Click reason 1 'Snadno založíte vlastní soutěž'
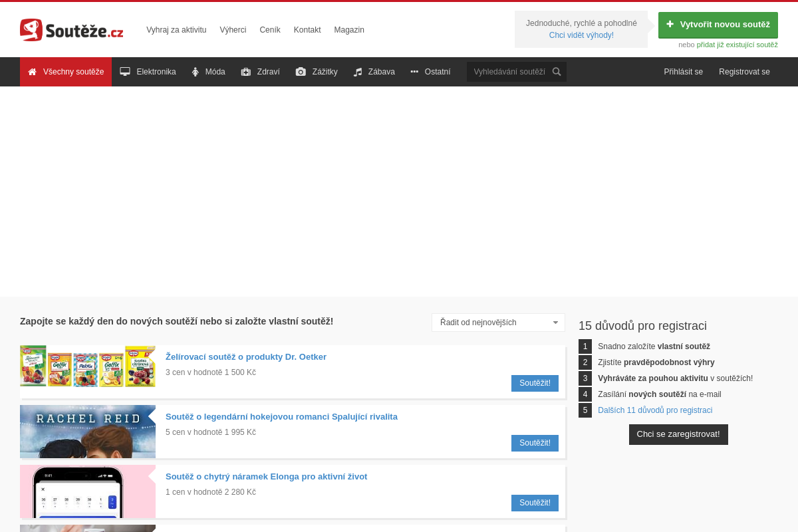 click(654, 346)
